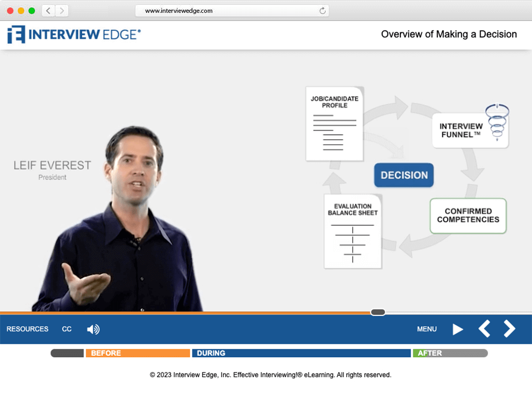Open the RESOURCES panel

(27, 329)
